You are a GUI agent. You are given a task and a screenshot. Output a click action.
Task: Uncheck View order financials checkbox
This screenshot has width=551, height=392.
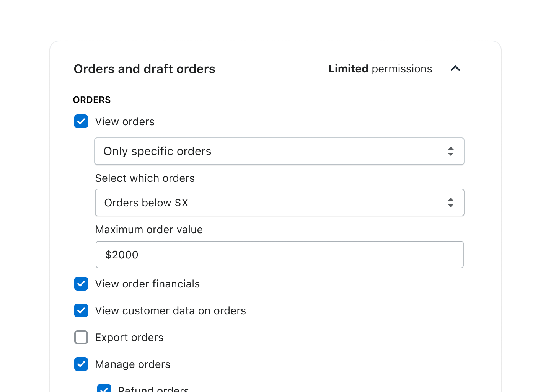click(81, 284)
